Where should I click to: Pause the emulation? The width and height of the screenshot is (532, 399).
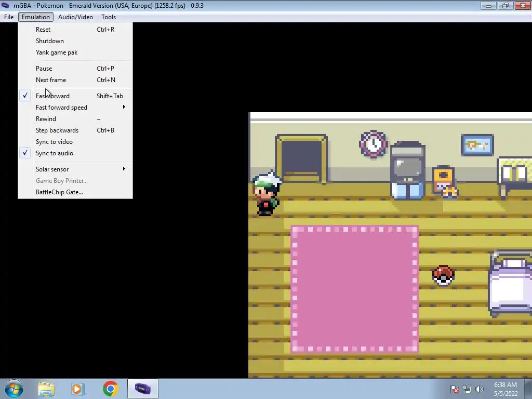(x=75, y=69)
